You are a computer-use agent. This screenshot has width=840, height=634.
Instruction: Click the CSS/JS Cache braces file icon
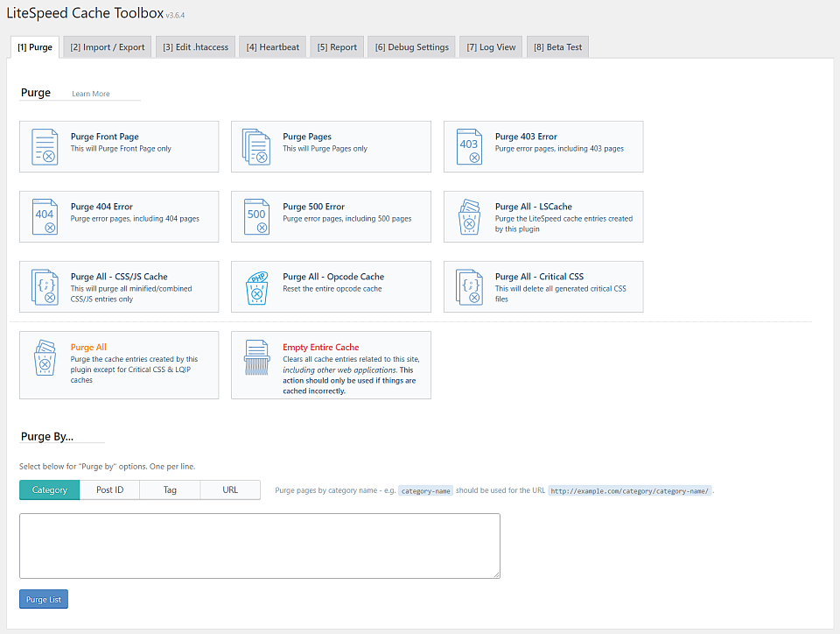(45, 286)
